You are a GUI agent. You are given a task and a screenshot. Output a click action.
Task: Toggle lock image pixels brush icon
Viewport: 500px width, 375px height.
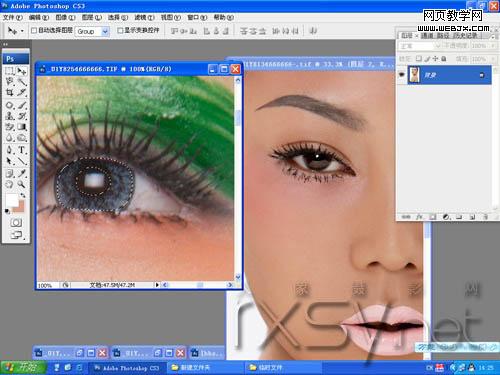click(x=427, y=59)
